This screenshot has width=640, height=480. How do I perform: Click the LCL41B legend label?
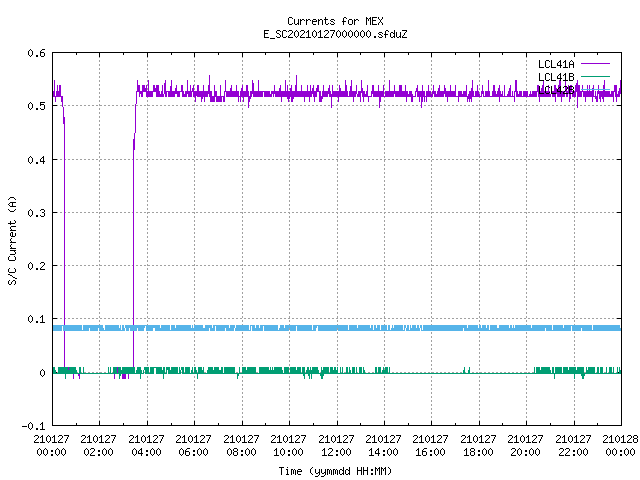[x=556, y=77]
